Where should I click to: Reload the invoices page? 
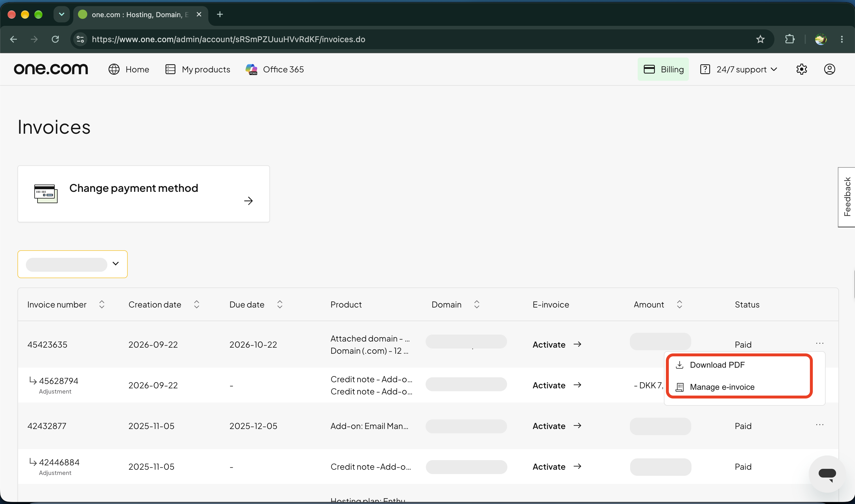[55, 40]
